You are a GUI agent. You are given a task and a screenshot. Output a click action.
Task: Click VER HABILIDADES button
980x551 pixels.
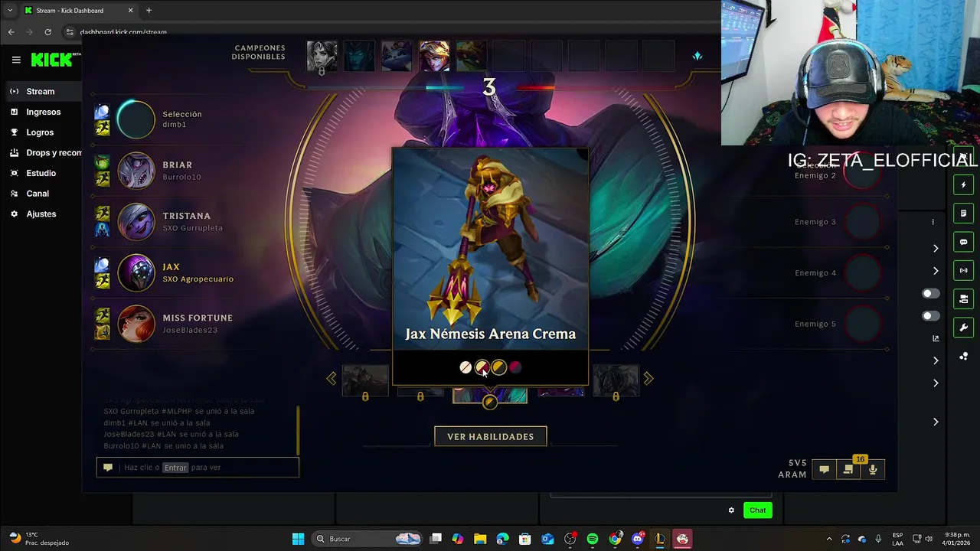[491, 436]
